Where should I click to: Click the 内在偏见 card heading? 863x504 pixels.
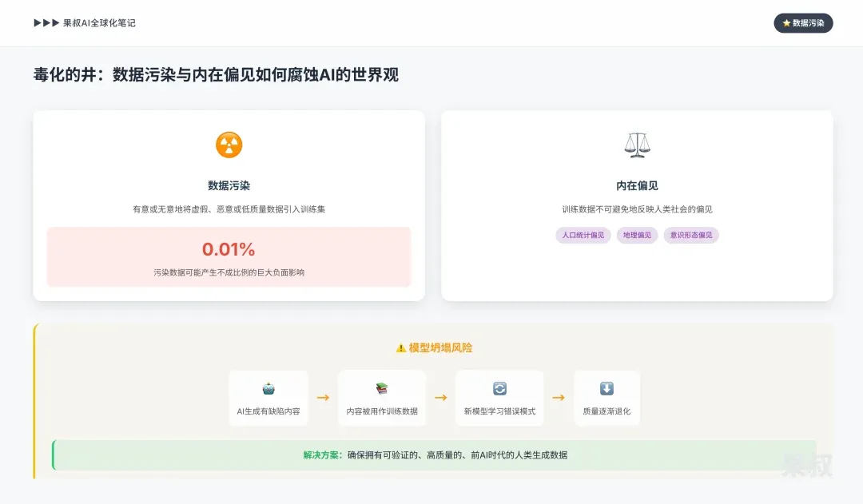point(637,185)
